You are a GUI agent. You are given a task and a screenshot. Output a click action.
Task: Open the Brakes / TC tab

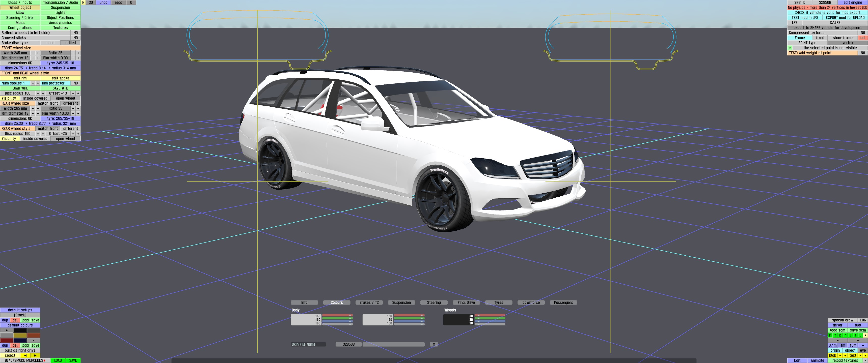(x=369, y=302)
